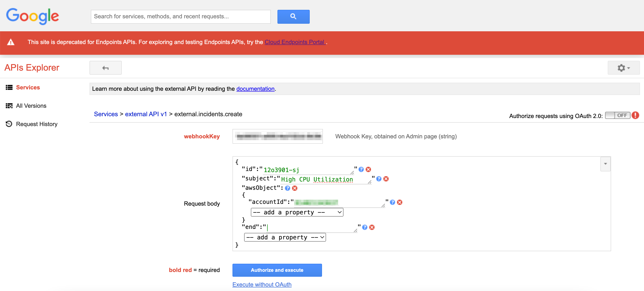Screen dimensions: 644x291
Task: Open the add a property dropdown inside awsObject
Action: (297, 212)
